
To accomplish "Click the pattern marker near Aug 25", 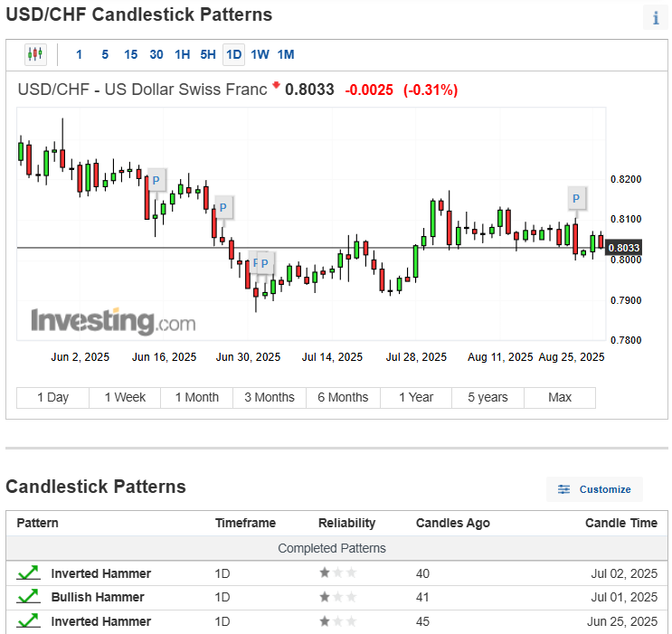I will tap(575, 198).
